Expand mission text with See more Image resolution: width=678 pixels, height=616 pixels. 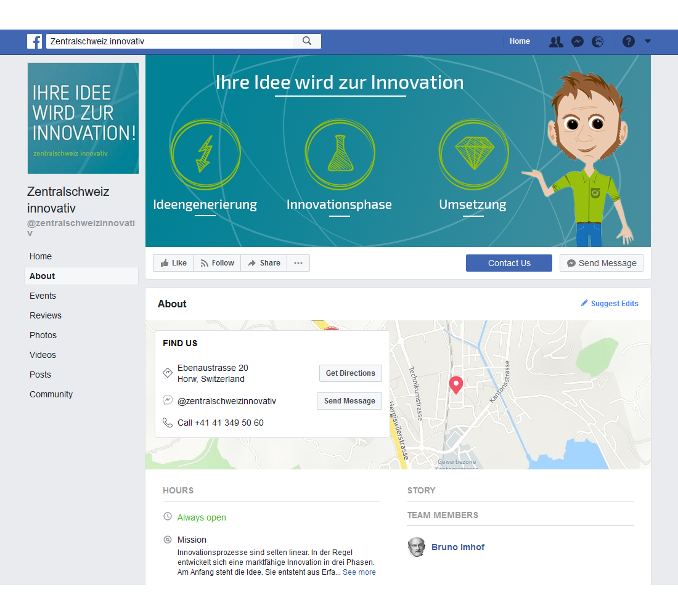coord(359,572)
